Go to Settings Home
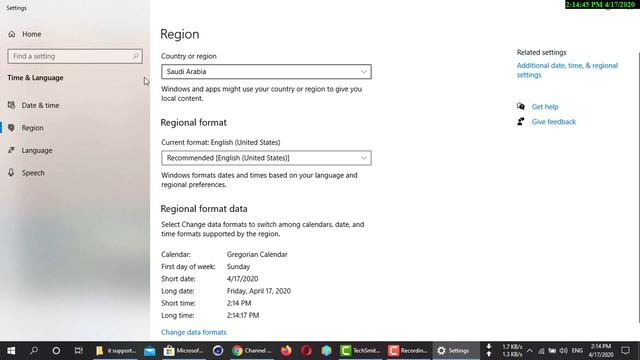The image size is (640, 360). click(25, 34)
